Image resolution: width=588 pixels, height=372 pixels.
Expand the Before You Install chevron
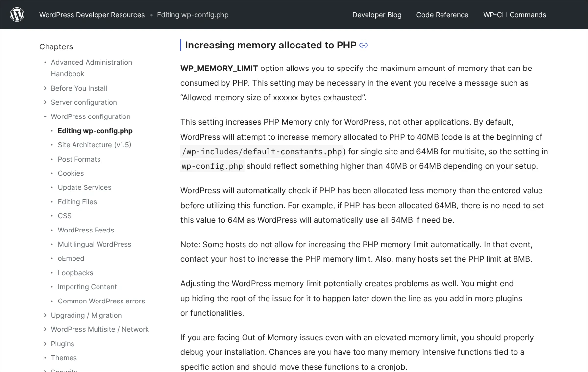45,88
